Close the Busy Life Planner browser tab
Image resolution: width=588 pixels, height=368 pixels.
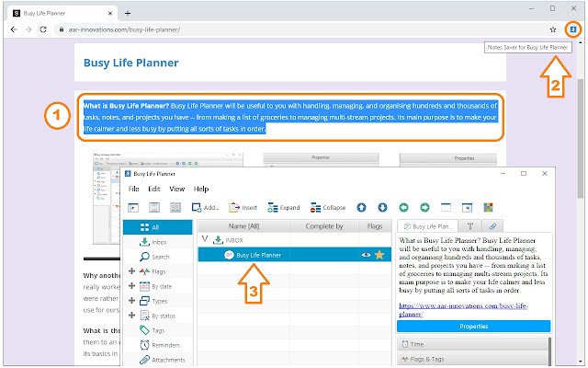110,13
